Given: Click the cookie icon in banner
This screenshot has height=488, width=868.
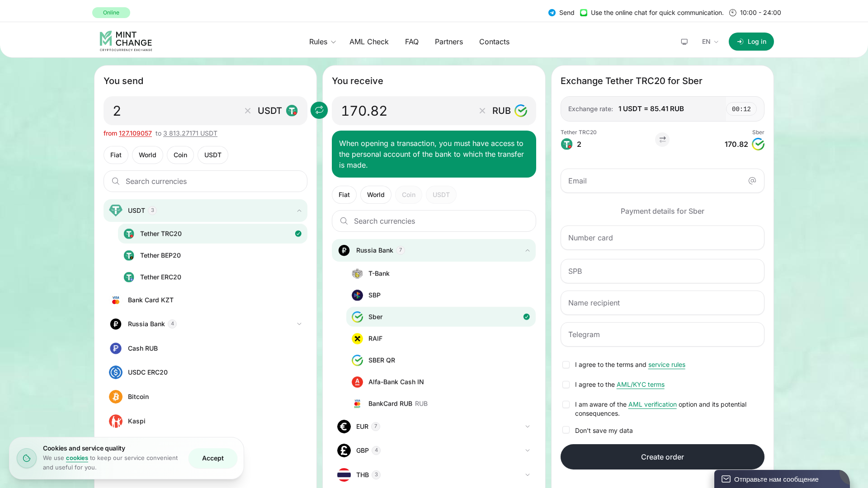Looking at the screenshot, I should tap(27, 458).
